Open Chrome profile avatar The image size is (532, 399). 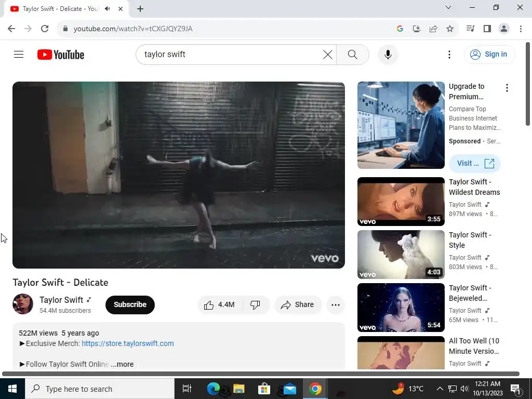504,29
